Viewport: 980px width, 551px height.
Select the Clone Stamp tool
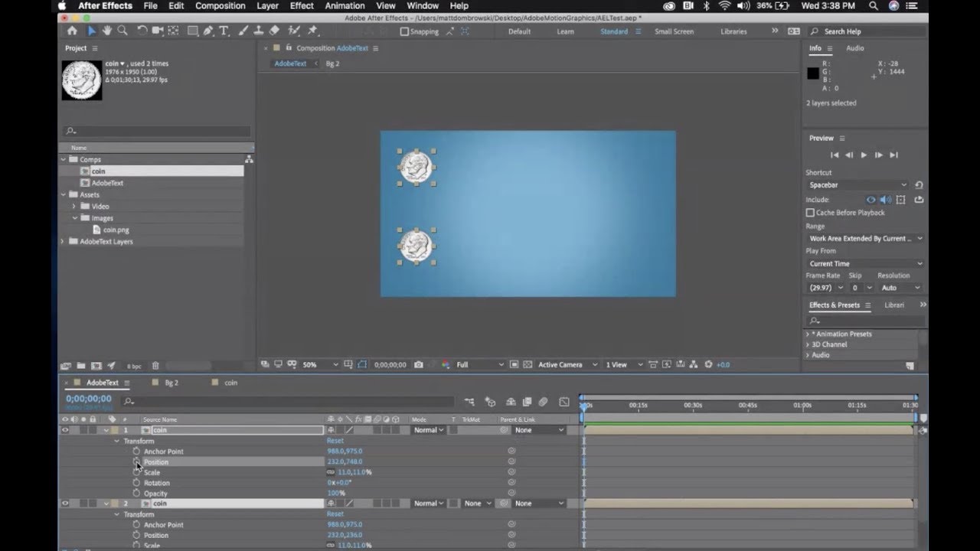259,31
